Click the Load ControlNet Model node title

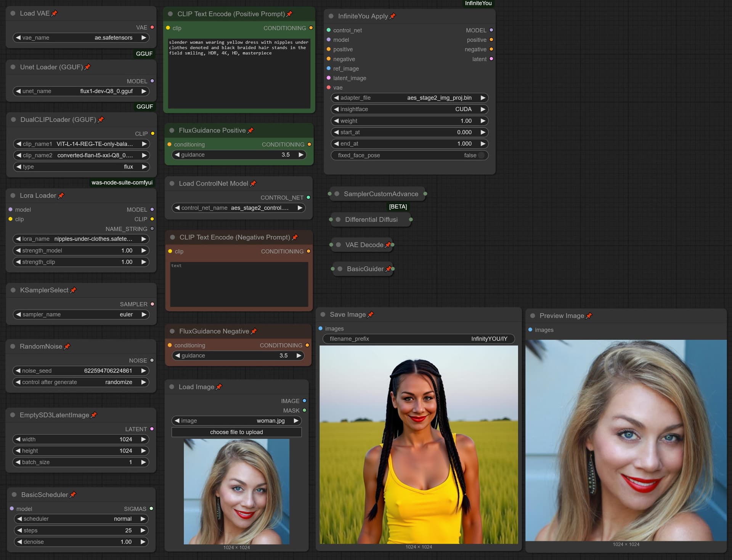tap(213, 184)
